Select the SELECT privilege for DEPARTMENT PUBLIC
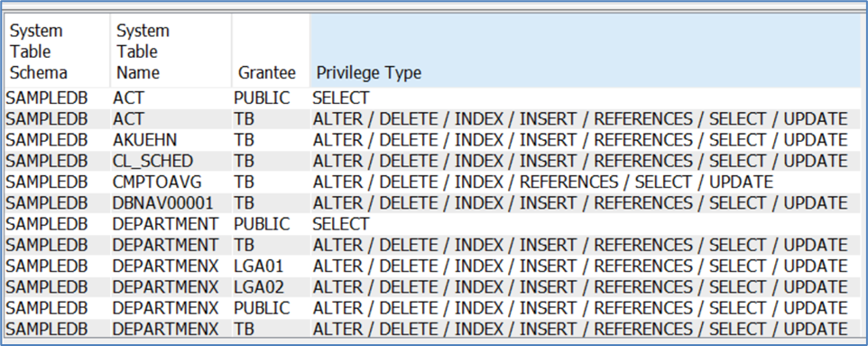Image resolution: width=868 pixels, height=346 pixels. 340,224
